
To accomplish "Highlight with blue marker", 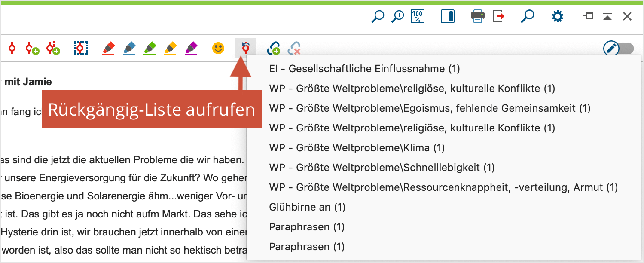I will (130, 48).
